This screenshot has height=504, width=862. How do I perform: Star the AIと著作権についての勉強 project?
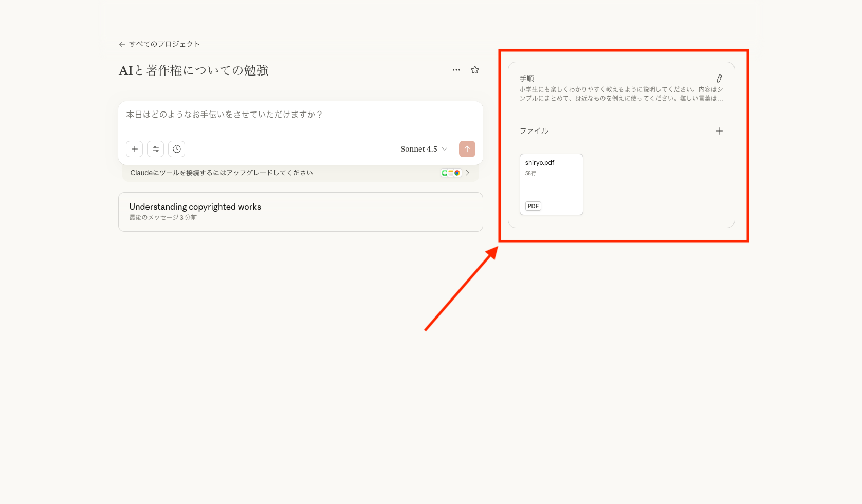pos(475,70)
